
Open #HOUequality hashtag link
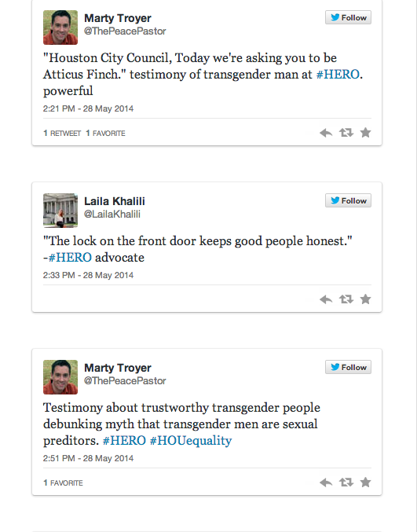(191, 440)
